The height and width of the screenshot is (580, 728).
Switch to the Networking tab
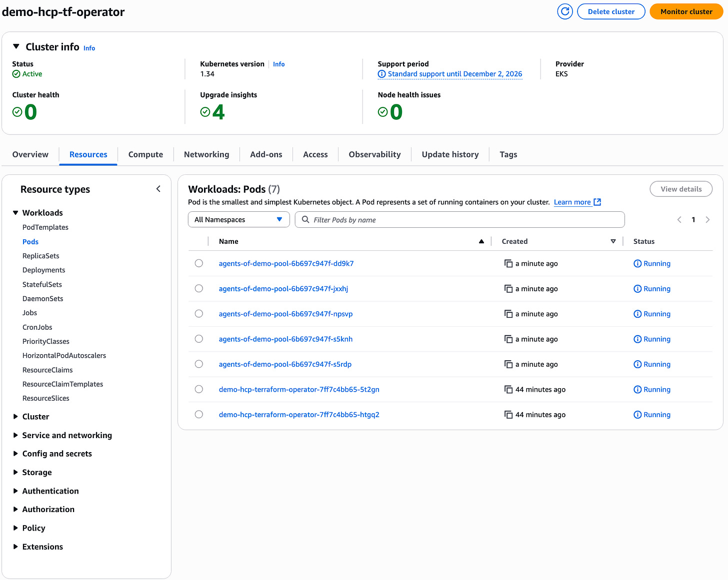(206, 154)
